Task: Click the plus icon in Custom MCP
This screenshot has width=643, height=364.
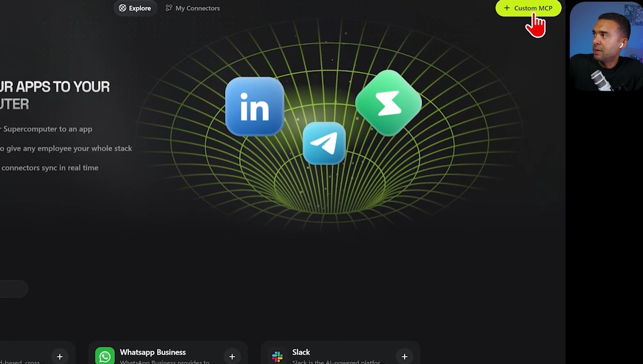Action: click(507, 8)
